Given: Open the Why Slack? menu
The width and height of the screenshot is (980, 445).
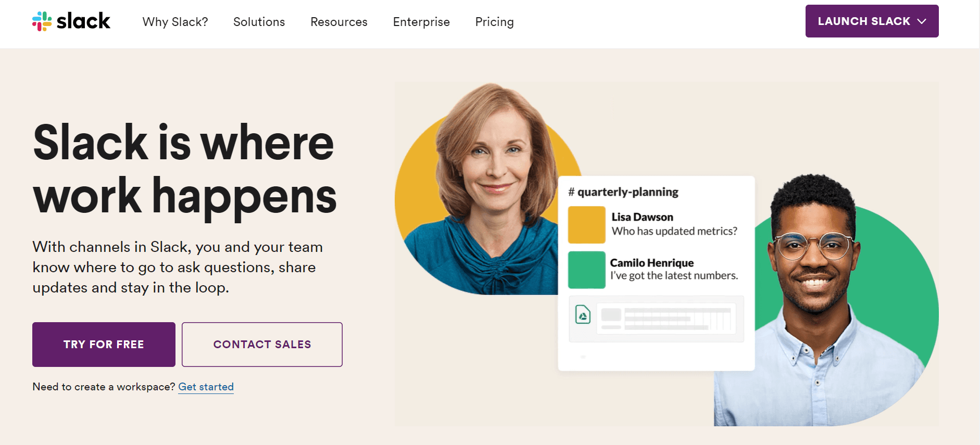Looking at the screenshot, I should (175, 22).
